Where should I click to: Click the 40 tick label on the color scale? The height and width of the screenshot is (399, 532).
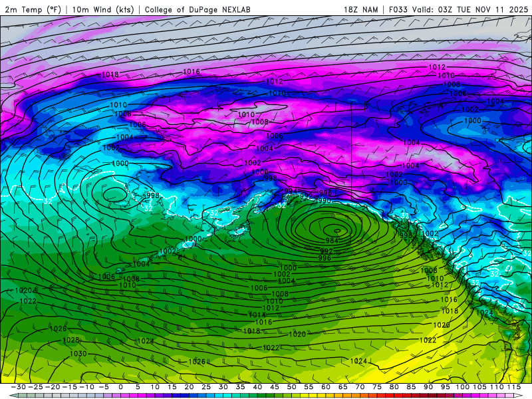[257, 387]
